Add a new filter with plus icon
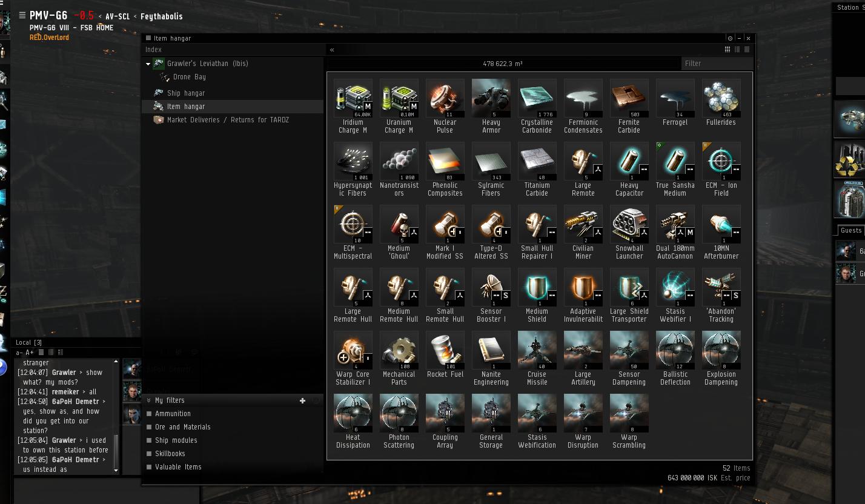The height and width of the screenshot is (504, 865). pyautogui.click(x=302, y=400)
